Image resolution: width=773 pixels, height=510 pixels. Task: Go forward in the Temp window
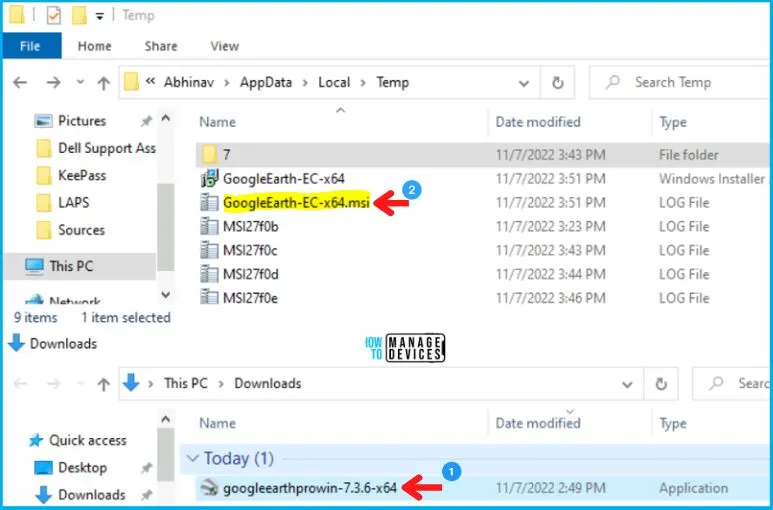pyautogui.click(x=53, y=82)
